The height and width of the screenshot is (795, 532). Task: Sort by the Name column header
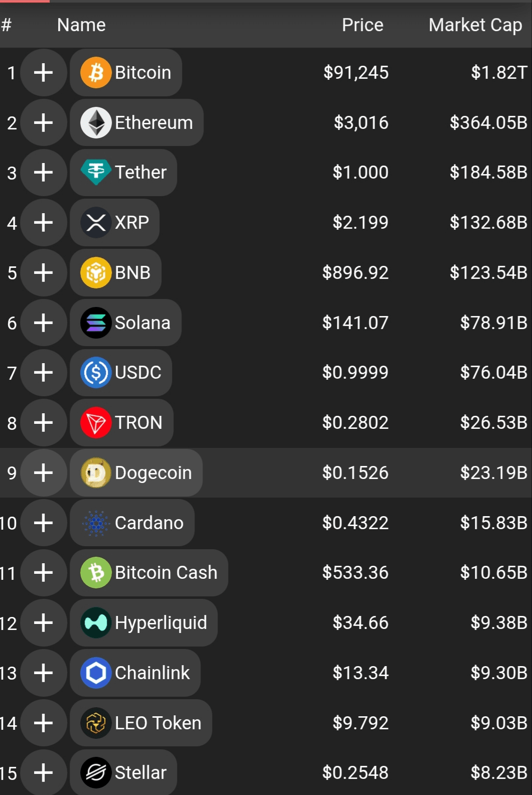(81, 25)
